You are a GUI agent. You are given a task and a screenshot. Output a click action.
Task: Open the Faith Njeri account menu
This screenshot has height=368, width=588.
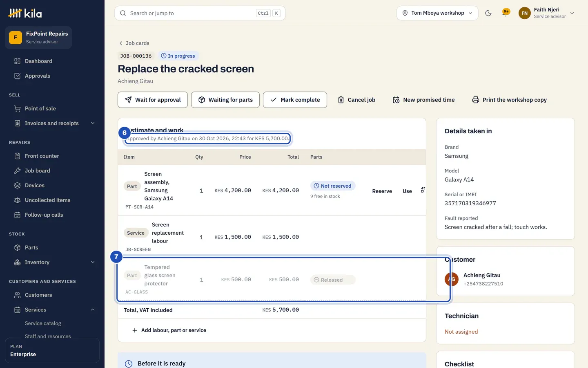coord(546,13)
